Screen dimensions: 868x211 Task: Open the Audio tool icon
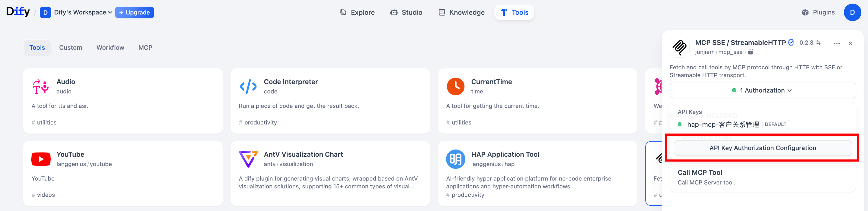coord(41,86)
